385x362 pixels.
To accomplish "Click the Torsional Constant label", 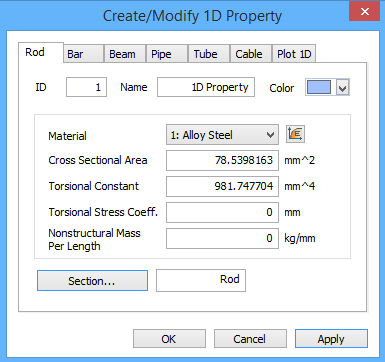I will (94, 186).
